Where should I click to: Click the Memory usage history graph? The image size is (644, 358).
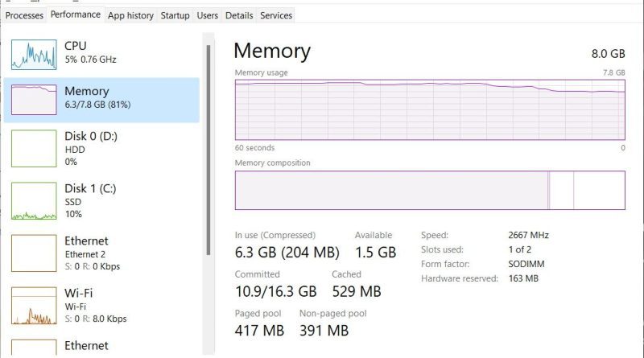tap(430, 109)
